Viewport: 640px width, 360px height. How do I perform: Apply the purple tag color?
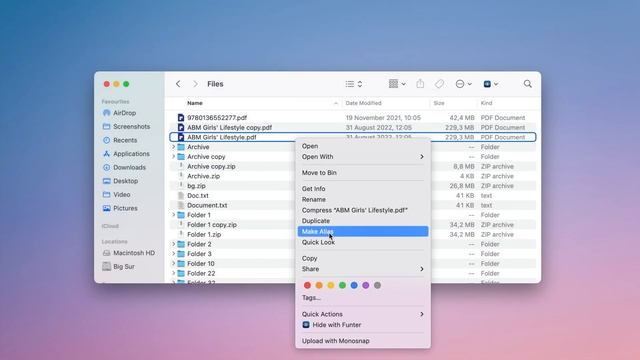366,285
